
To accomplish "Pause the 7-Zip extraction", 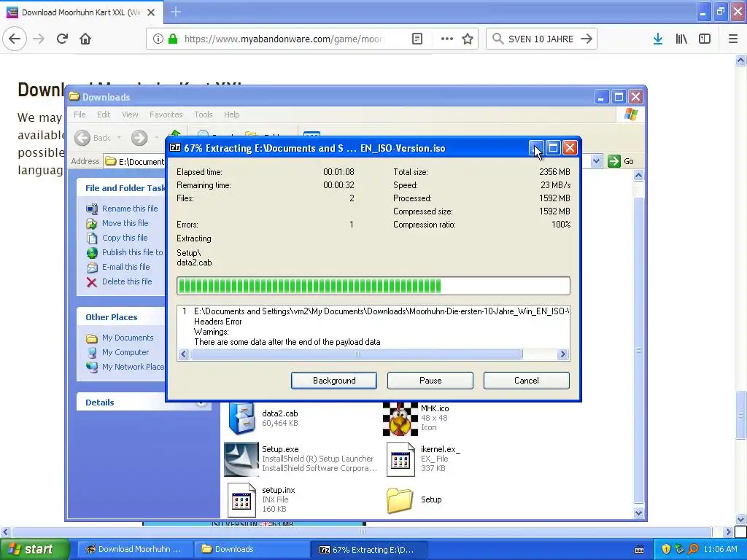I will [430, 381].
